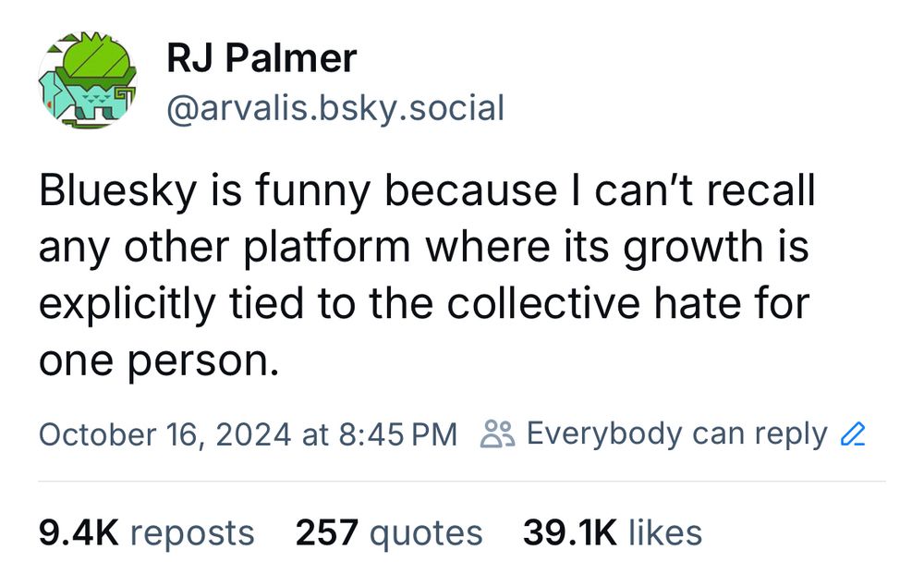Click the word quotes
The height and width of the screenshot is (574, 924).
point(425,534)
